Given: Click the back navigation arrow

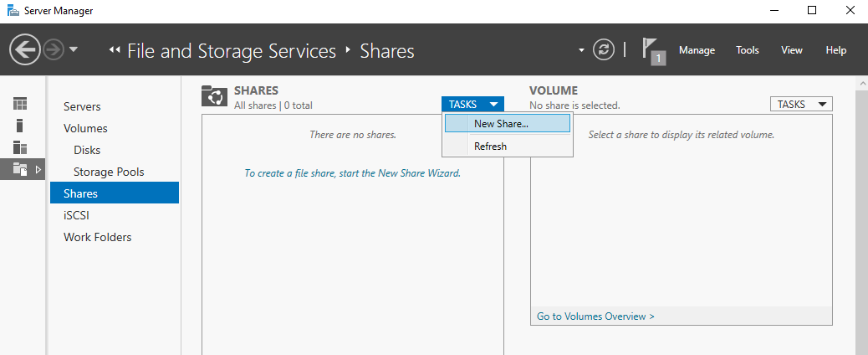Looking at the screenshot, I should click(25, 50).
